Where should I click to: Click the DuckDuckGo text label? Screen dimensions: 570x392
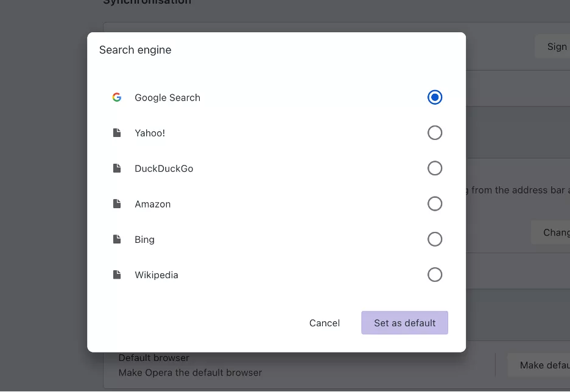[164, 169]
